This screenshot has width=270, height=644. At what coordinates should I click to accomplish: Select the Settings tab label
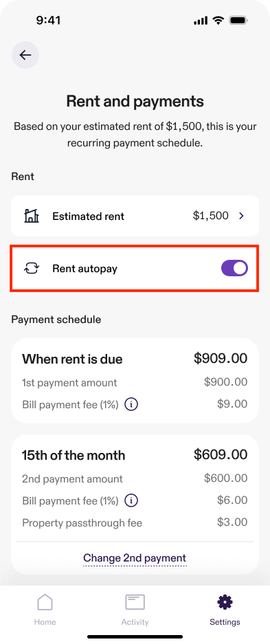click(x=225, y=622)
